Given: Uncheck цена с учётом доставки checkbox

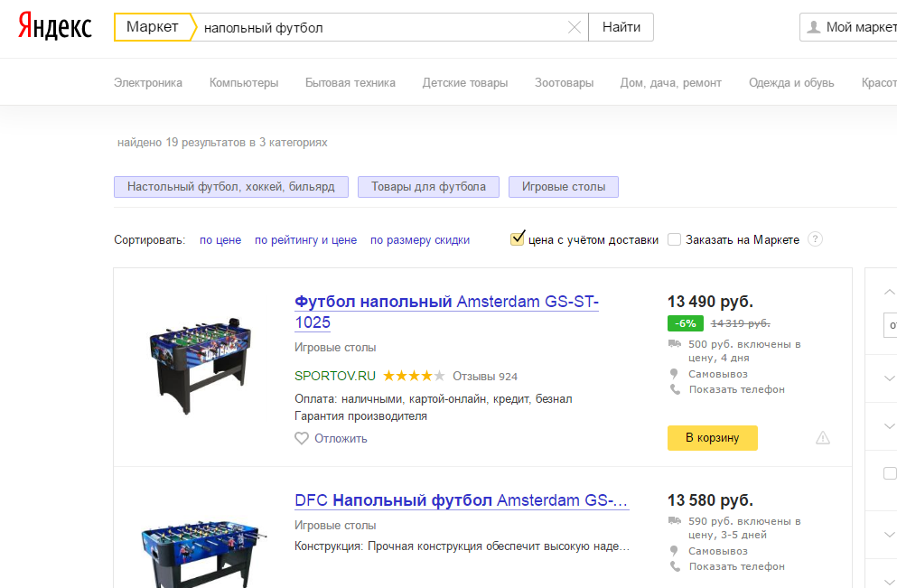Looking at the screenshot, I should 518,239.
